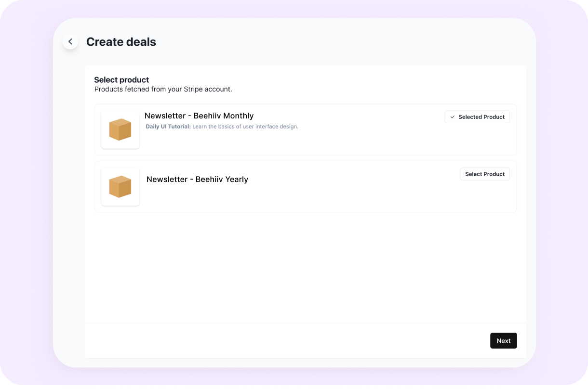Proceed with the Next button
588x389 pixels.
tap(504, 341)
